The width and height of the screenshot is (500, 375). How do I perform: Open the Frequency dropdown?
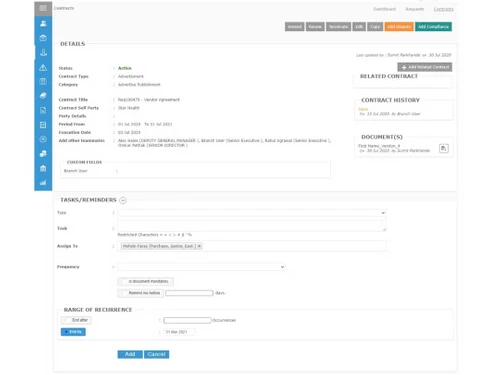click(201, 267)
